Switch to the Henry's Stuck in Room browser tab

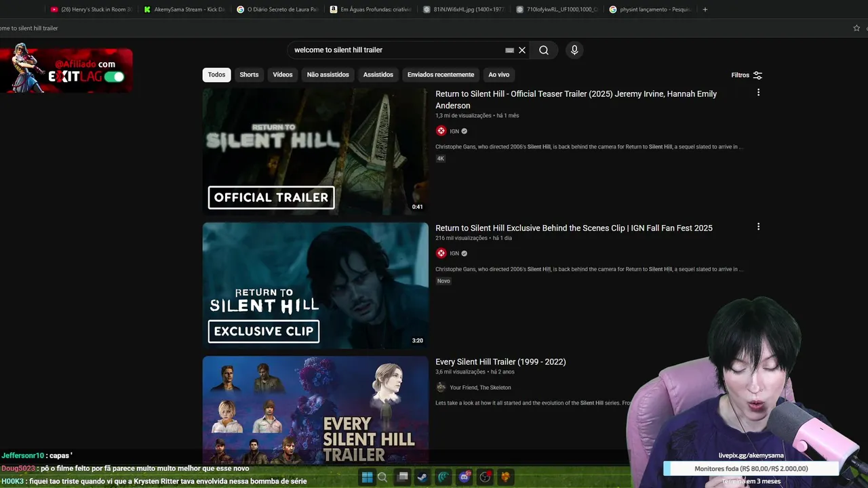[92, 9]
